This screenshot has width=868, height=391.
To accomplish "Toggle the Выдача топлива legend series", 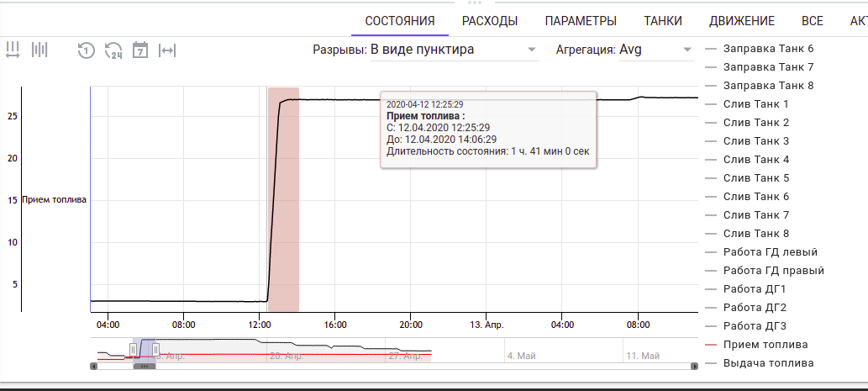I will click(x=767, y=363).
